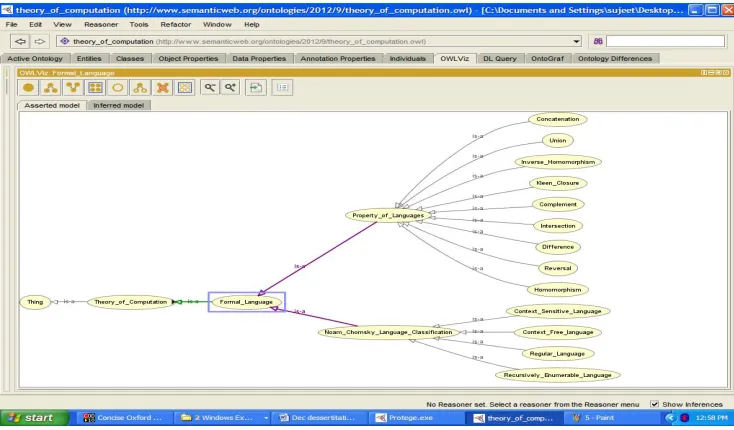The height and width of the screenshot is (430, 734).
Task: Click the Show superclasses toolbar icon
Action: [73, 87]
